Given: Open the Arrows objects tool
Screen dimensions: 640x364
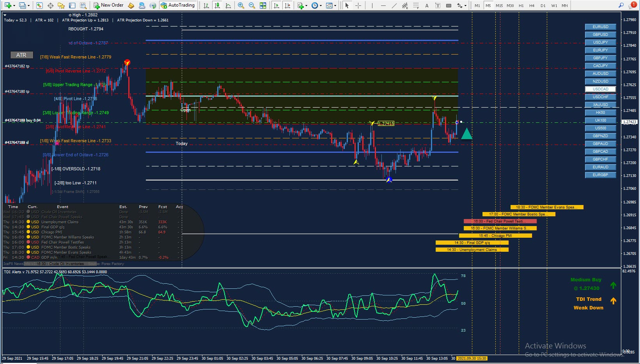Looking at the screenshot, I should (459, 5).
